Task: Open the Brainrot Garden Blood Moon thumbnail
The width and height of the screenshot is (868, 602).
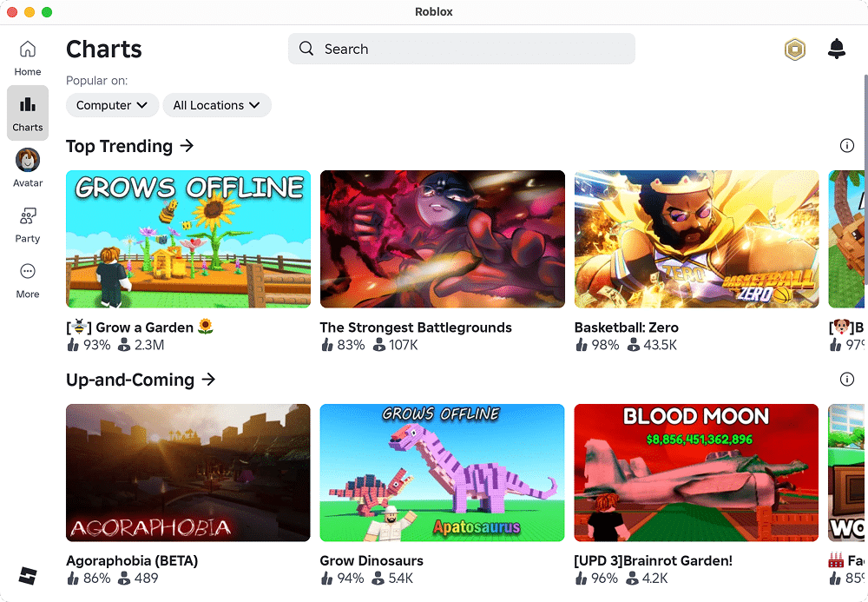Action: (x=696, y=473)
